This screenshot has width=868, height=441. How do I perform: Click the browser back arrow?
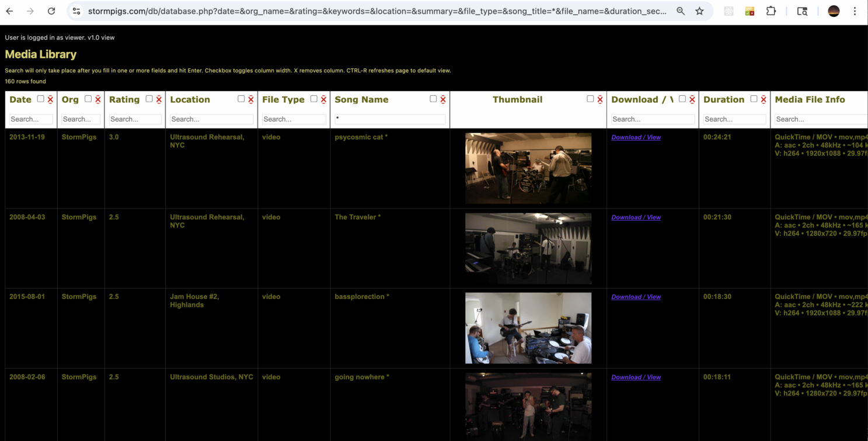coord(10,11)
